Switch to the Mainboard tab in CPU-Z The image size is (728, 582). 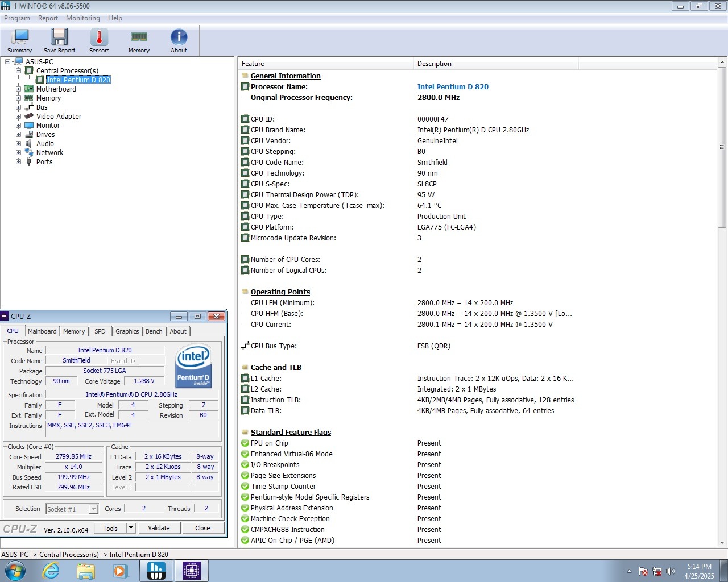(x=42, y=331)
